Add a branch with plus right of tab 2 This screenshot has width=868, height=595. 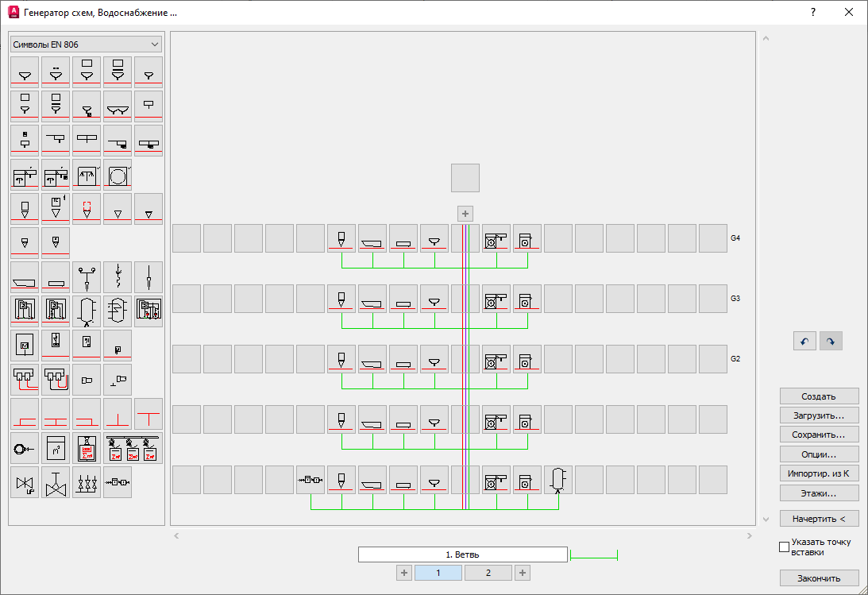click(x=523, y=573)
